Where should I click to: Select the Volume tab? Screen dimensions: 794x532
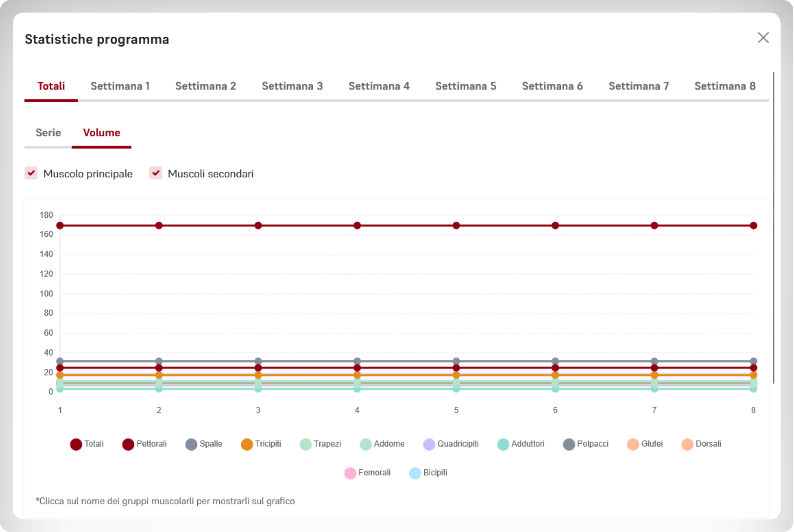tap(101, 133)
